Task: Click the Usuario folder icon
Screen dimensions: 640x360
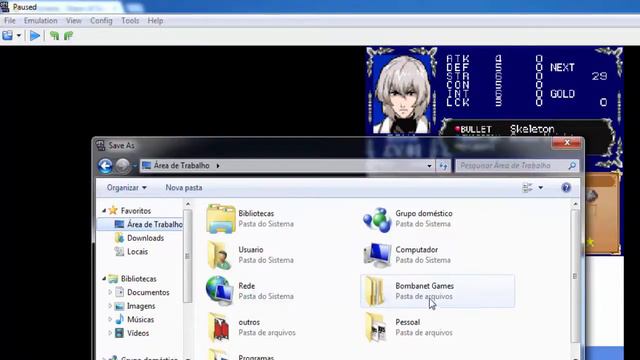Action: [x=219, y=255]
